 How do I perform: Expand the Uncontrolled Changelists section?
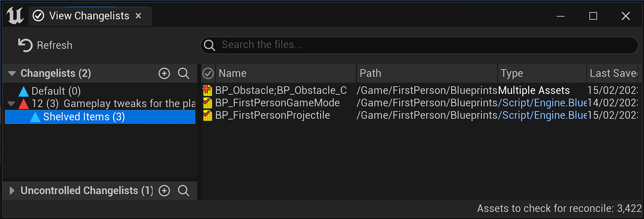[x=12, y=191]
